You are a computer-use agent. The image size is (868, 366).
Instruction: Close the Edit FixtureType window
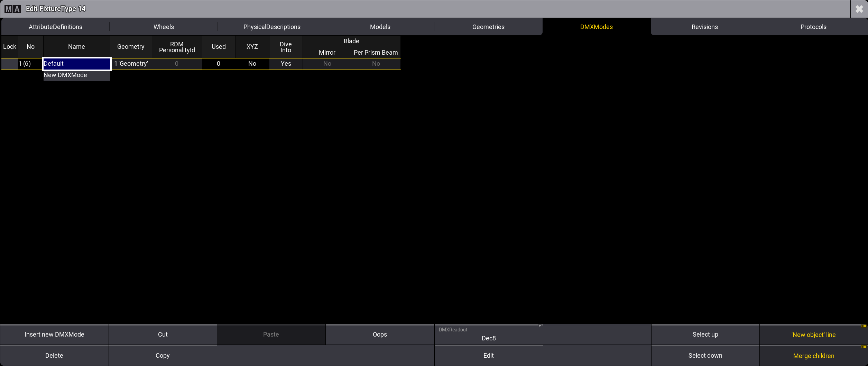859,9
